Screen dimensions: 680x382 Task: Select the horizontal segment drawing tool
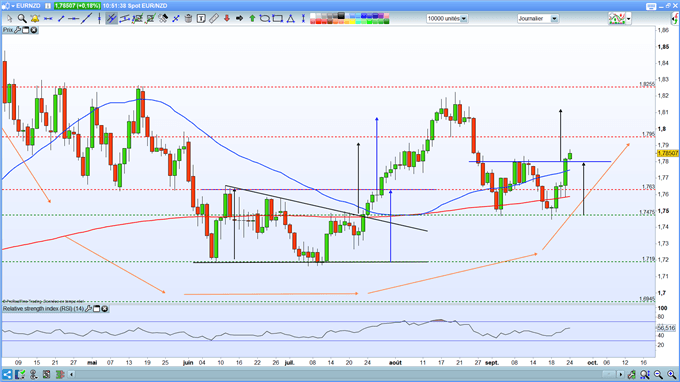48,19
